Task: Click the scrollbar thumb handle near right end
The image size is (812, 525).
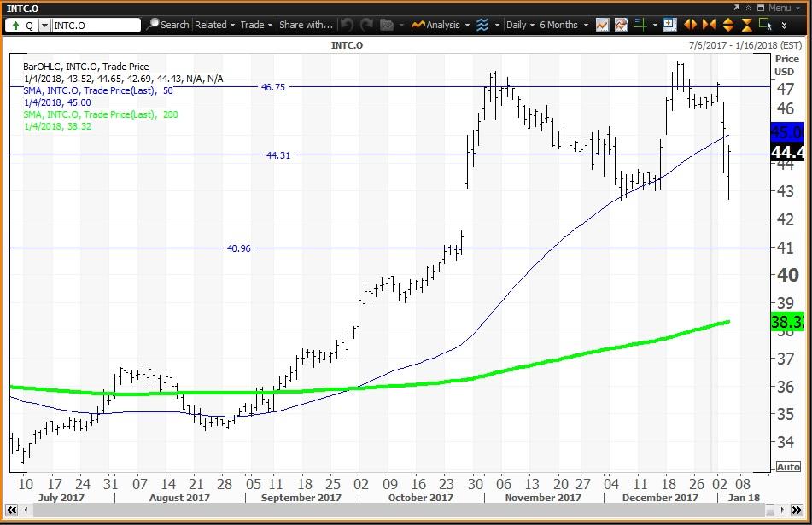Action: [770, 510]
